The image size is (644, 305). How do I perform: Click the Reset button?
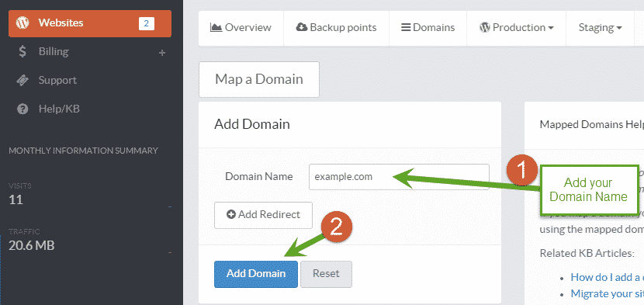tap(326, 274)
